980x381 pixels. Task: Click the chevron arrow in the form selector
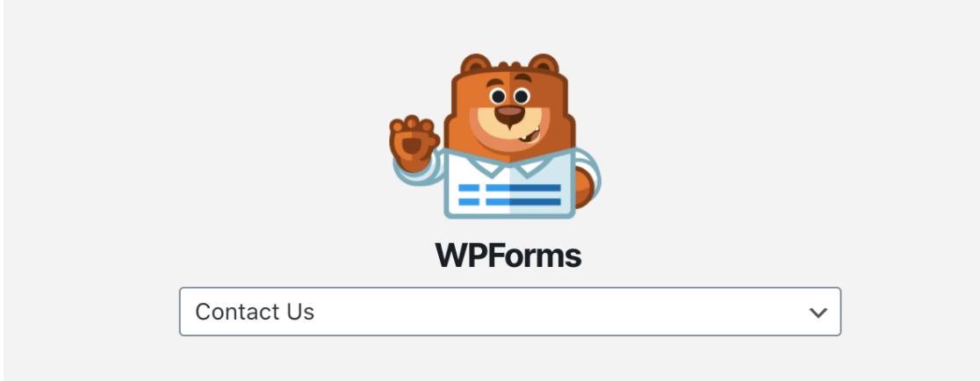818,313
